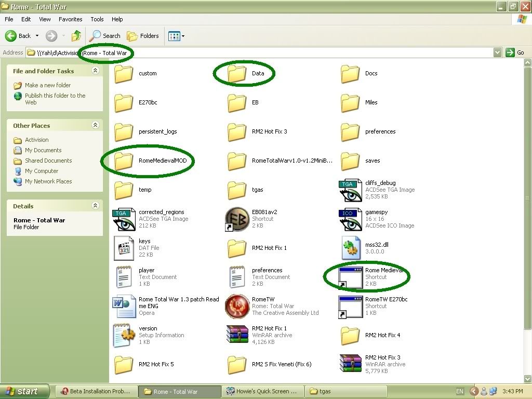Image resolution: width=532 pixels, height=399 pixels.
Task: Open the version Setup Information file
Action: (124, 336)
